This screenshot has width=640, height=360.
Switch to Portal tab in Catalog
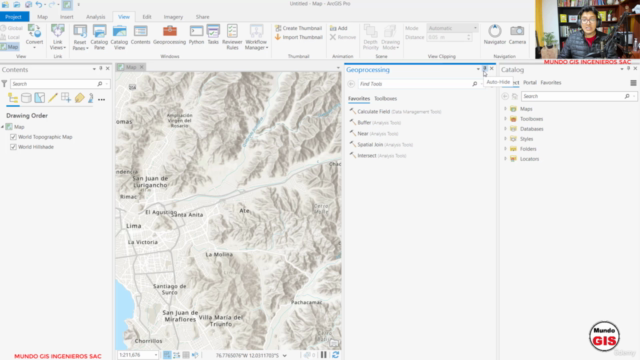[x=530, y=82]
